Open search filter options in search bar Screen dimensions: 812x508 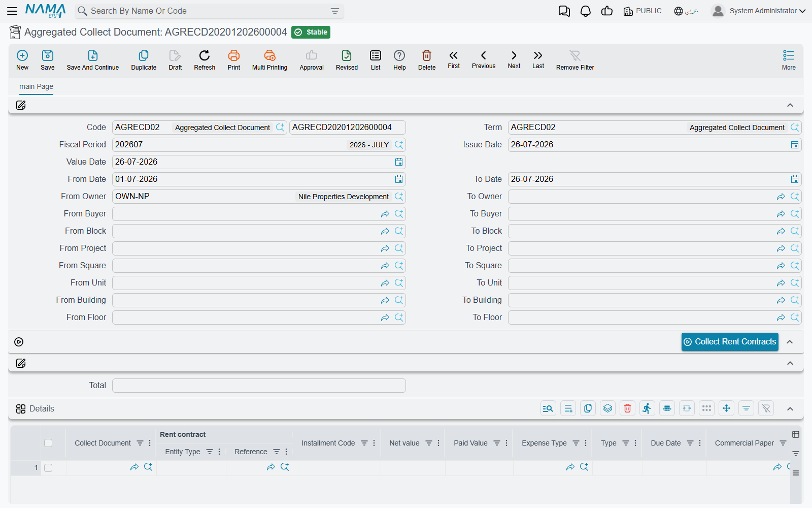[335, 11]
